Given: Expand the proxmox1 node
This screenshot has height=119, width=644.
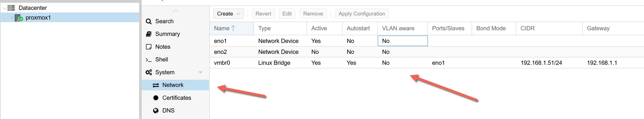Looking at the screenshot, I should click(12, 18).
